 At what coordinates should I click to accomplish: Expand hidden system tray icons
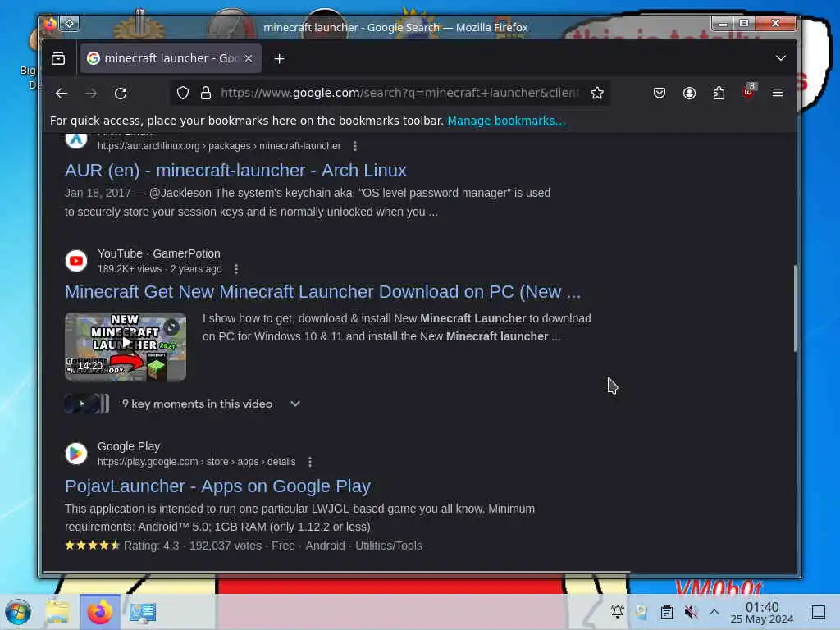714,612
